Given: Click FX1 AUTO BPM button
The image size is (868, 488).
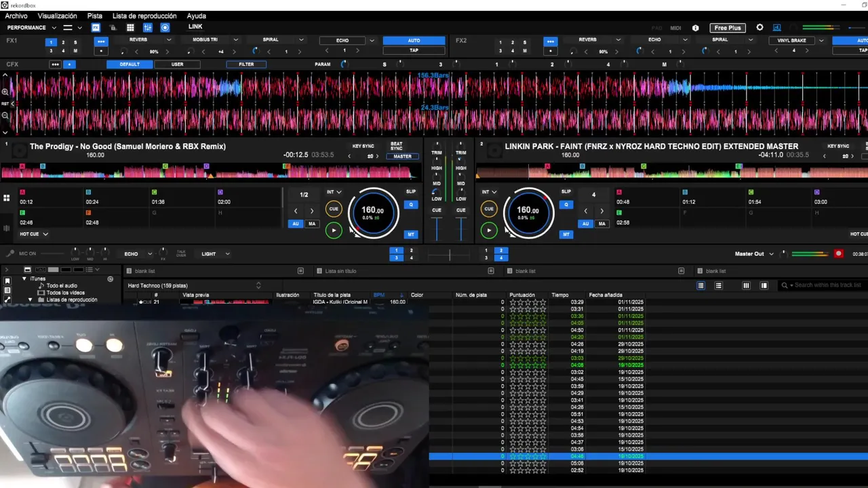Looking at the screenshot, I should pyautogui.click(x=414, y=41).
